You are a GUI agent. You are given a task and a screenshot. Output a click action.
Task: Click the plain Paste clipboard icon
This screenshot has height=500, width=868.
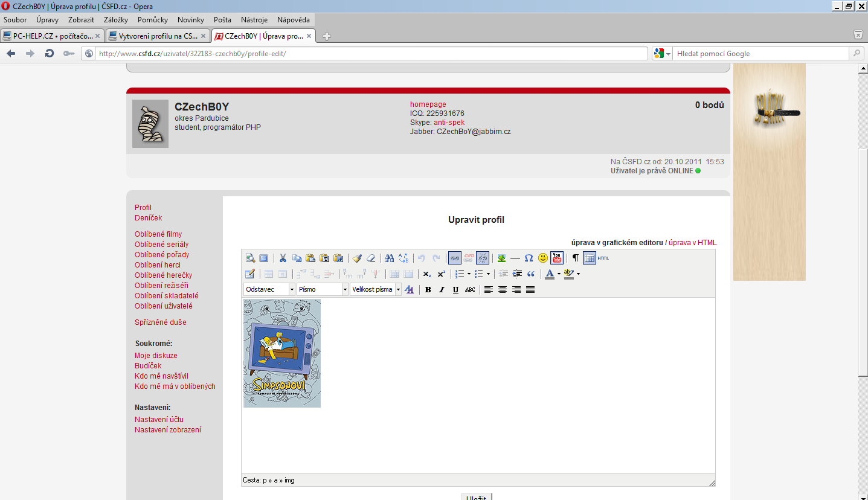310,258
